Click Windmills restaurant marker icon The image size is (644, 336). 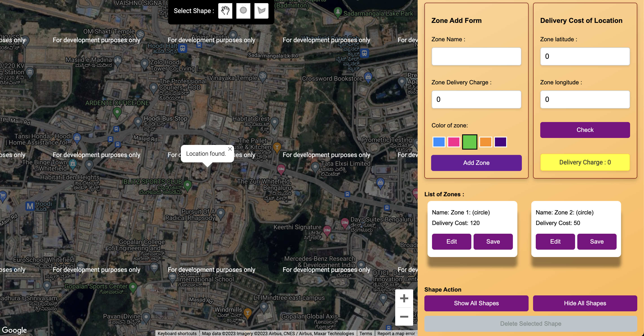247,314
